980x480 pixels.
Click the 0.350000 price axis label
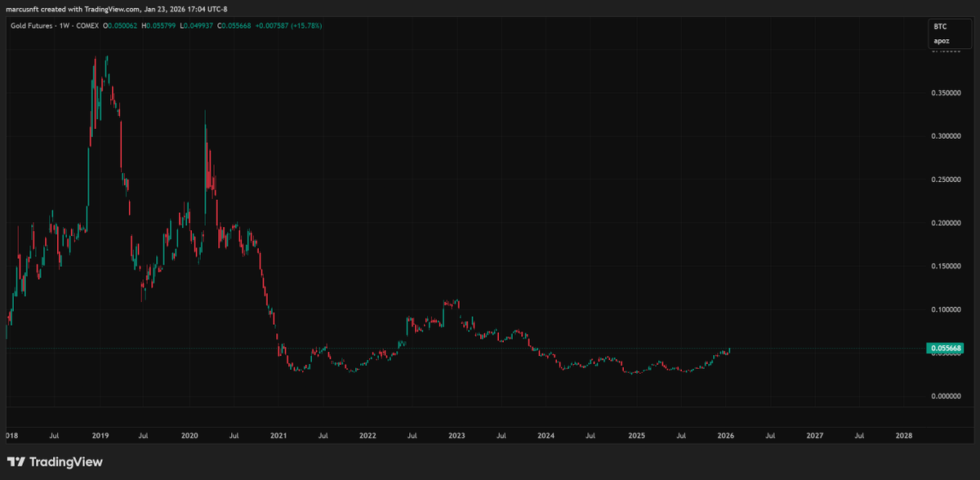tap(946, 93)
